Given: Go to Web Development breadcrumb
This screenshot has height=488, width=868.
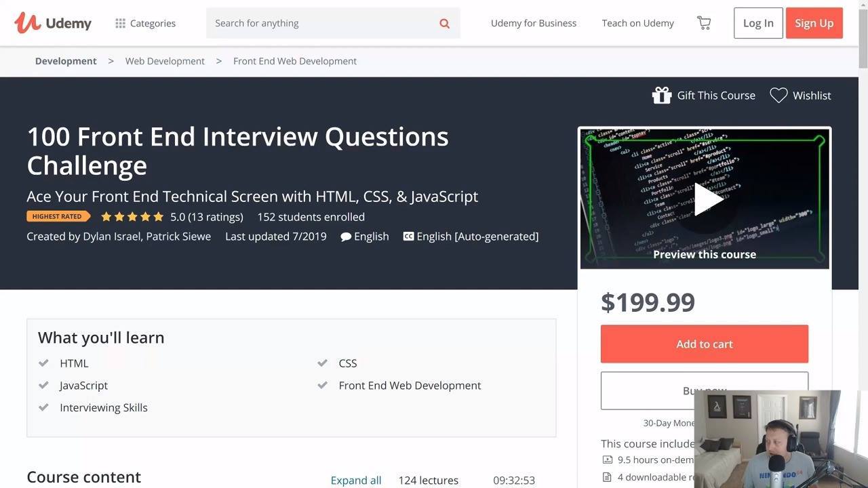Looking at the screenshot, I should (x=165, y=61).
